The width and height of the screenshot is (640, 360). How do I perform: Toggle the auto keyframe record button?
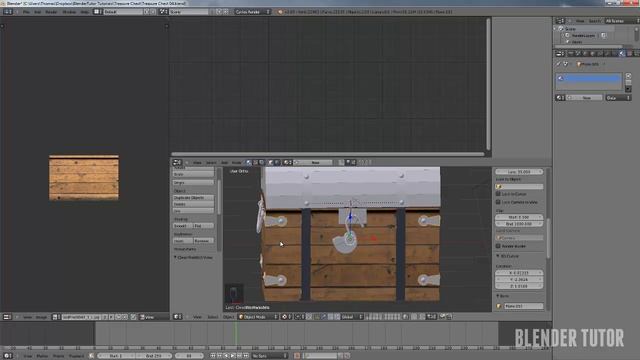pyautogui.click(x=297, y=356)
